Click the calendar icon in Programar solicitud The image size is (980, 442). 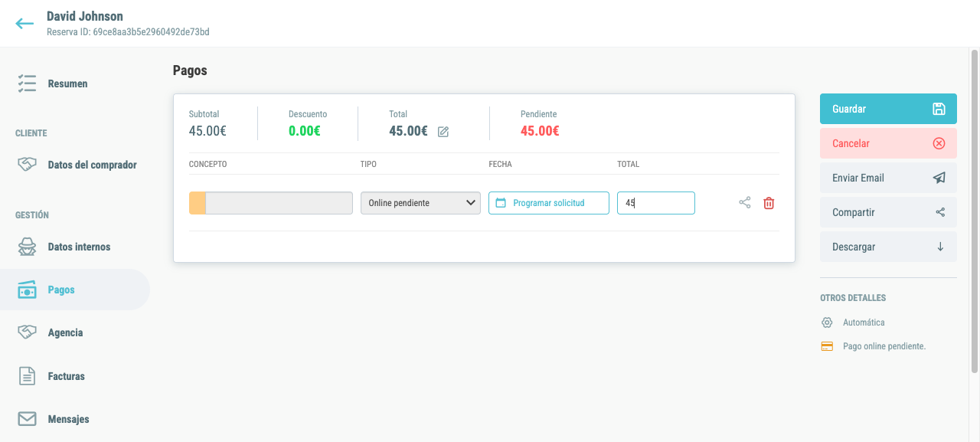coord(501,203)
